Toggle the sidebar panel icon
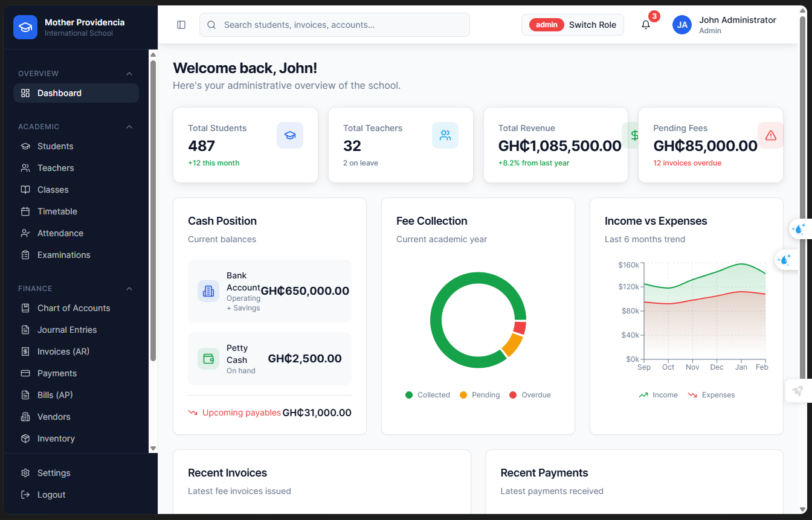 click(x=181, y=25)
